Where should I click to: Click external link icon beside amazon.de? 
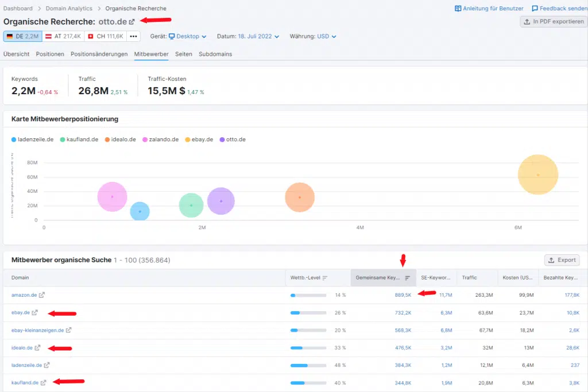pyautogui.click(x=41, y=295)
